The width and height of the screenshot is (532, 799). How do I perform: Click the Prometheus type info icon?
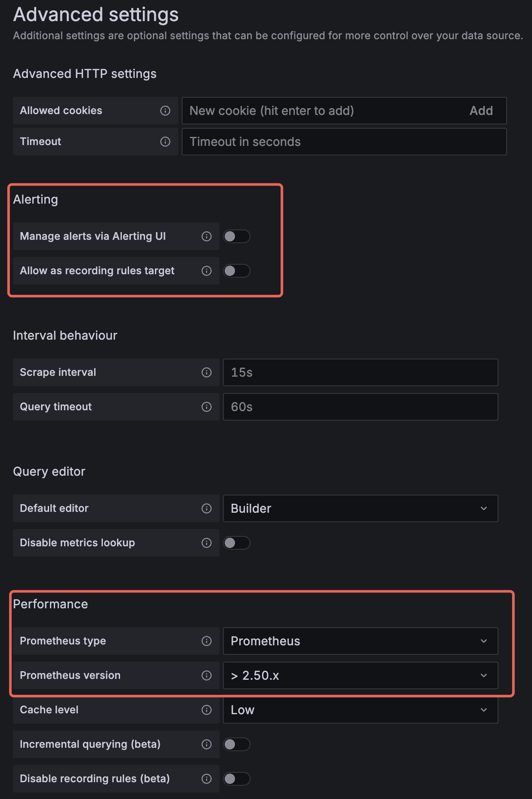(207, 641)
